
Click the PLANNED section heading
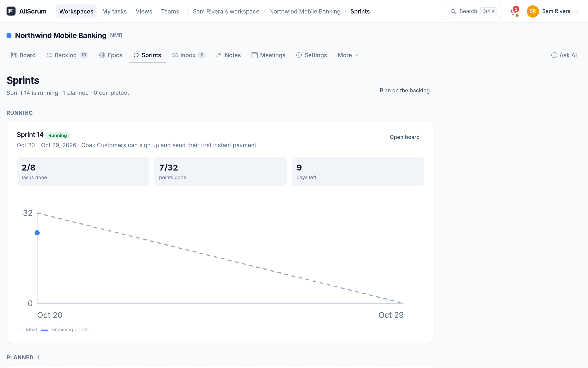pos(20,357)
